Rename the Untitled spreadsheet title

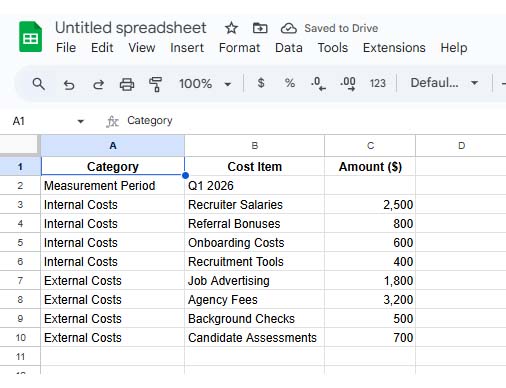[x=131, y=28]
